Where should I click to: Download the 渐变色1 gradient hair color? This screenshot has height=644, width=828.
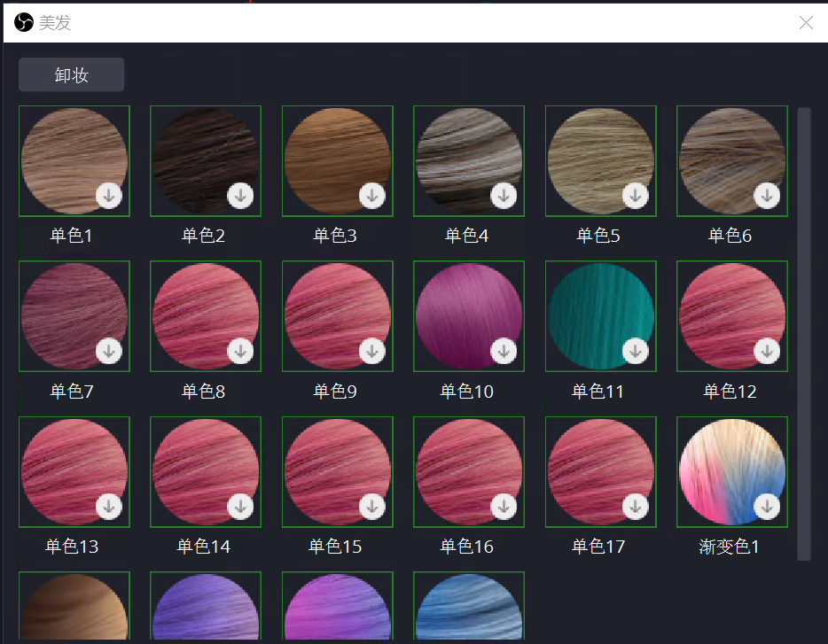[x=767, y=507]
